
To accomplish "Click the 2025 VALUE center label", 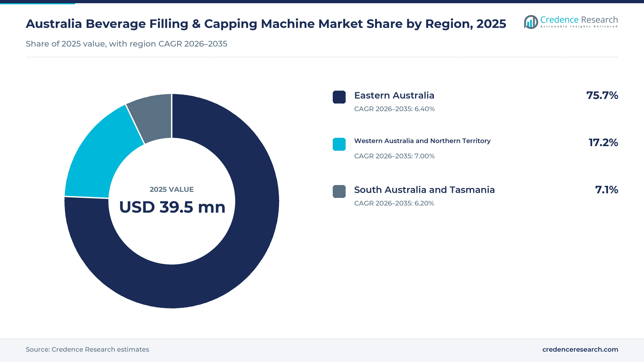I will [x=172, y=190].
